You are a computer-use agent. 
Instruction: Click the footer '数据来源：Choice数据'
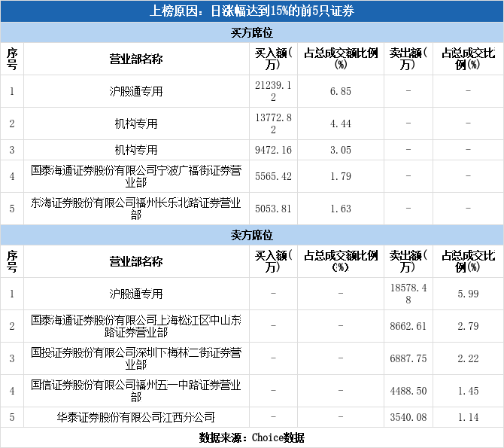252,437
